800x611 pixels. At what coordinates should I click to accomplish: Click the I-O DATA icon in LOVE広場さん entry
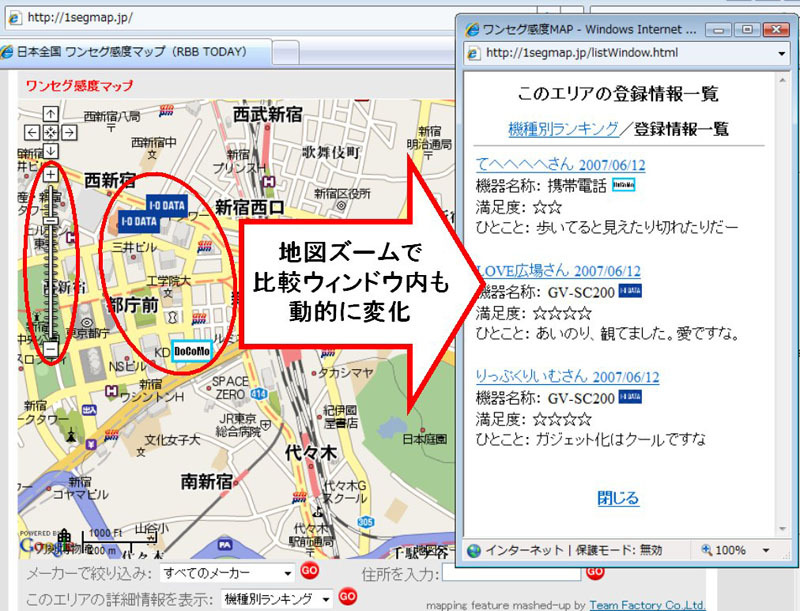click(x=630, y=291)
